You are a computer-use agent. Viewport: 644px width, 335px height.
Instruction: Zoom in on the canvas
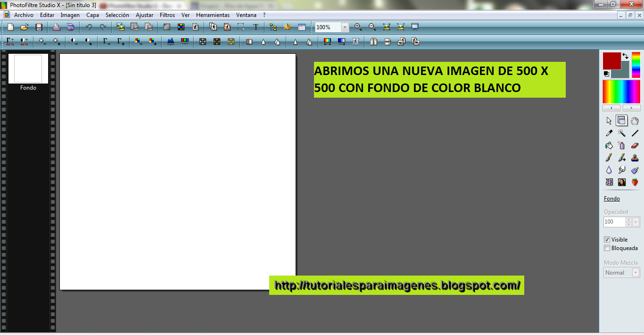pos(358,27)
